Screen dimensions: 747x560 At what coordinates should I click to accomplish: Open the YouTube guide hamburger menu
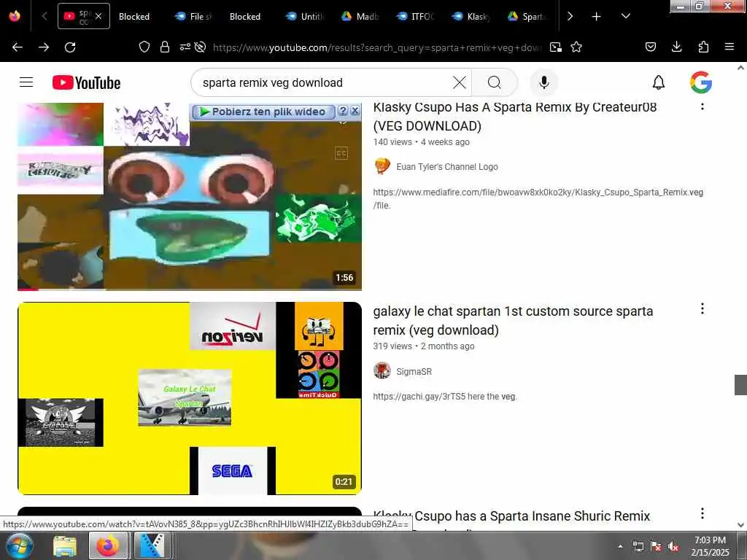[26, 82]
